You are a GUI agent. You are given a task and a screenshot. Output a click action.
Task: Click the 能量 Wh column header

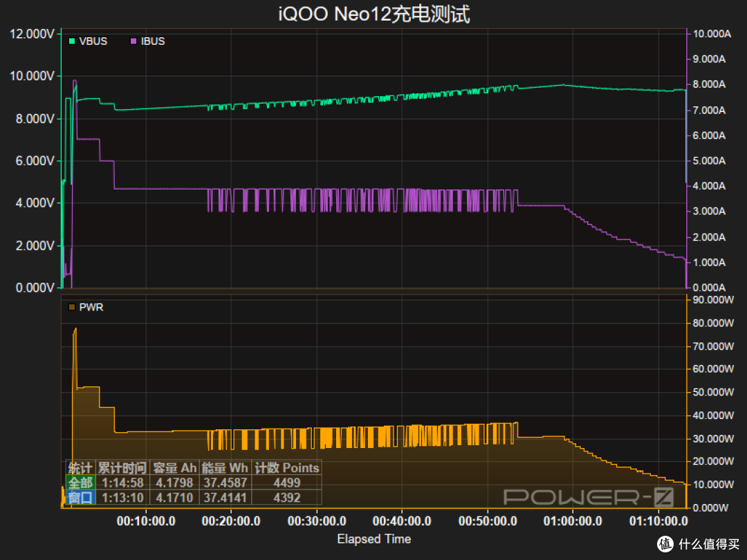(x=225, y=467)
